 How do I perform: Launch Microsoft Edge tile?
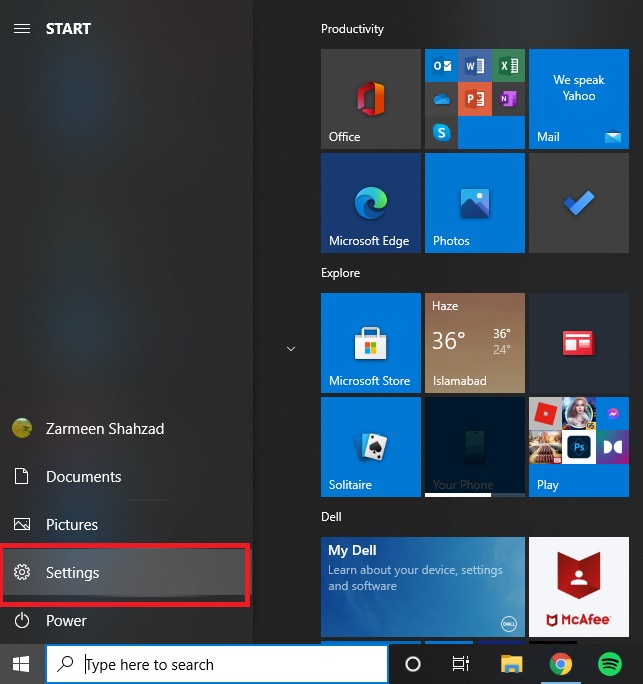pos(370,203)
